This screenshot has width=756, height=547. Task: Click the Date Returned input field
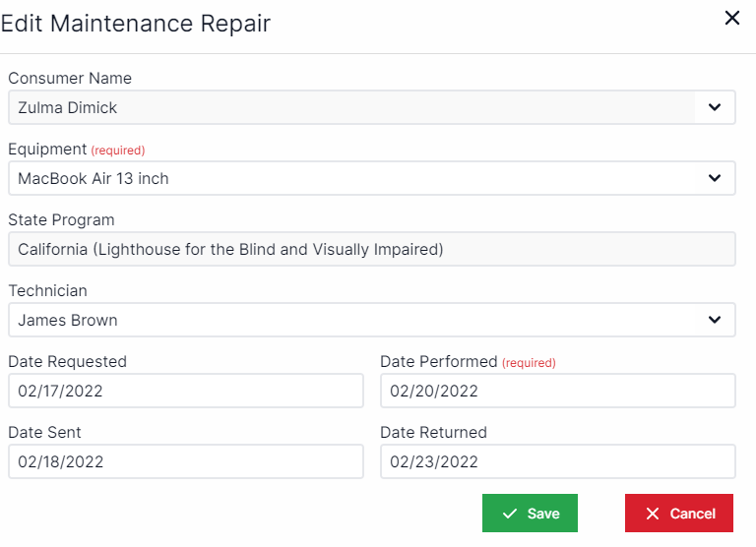(x=557, y=461)
